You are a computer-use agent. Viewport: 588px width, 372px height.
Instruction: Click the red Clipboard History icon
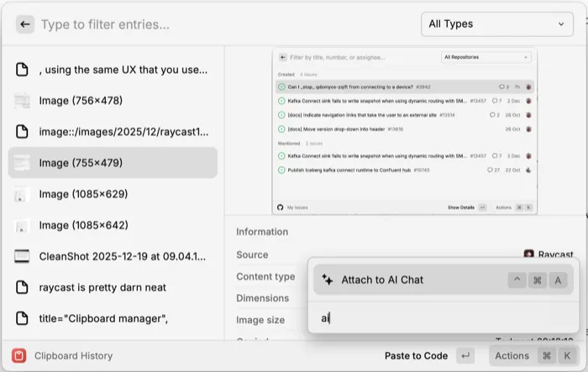(x=18, y=355)
